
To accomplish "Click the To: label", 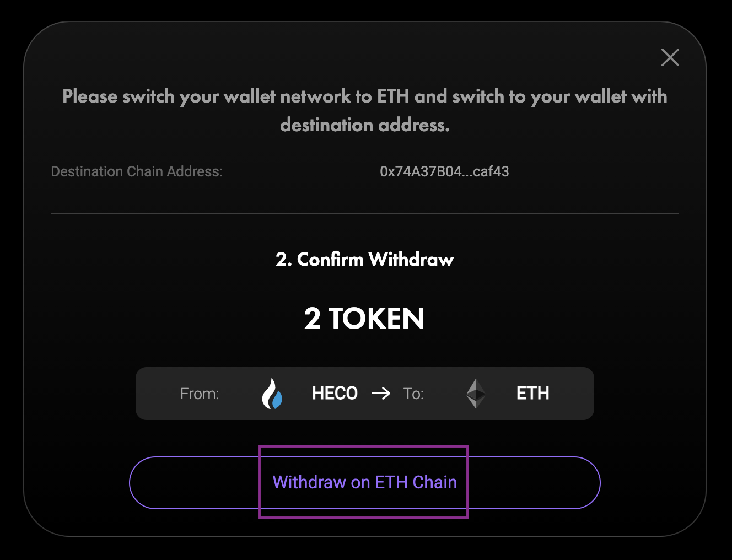I will pyautogui.click(x=413, y=394).
